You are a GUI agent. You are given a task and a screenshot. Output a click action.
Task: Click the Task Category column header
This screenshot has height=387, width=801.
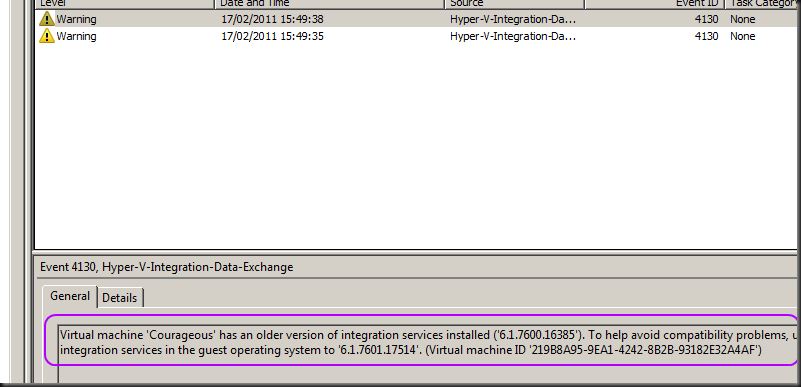click(762, 4)
